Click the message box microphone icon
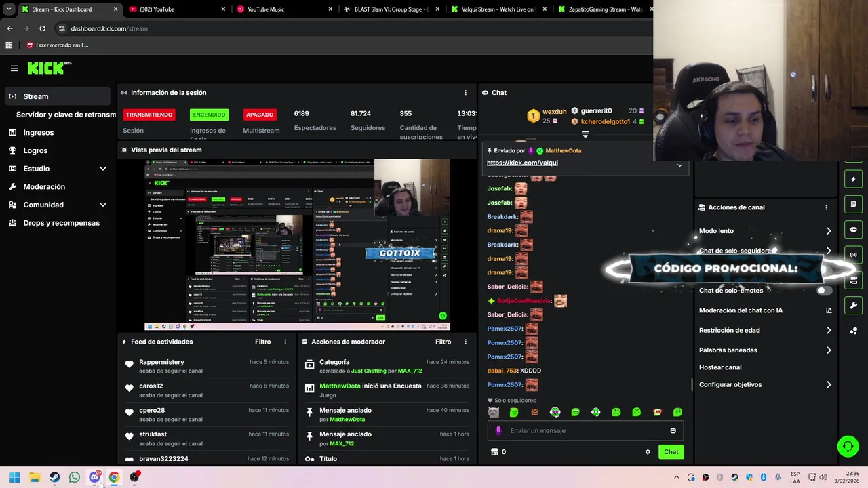The image size is (868, 488). coord(498,430)
